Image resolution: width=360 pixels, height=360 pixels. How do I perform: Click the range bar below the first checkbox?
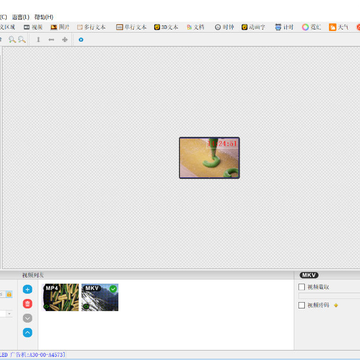point(329,296)
